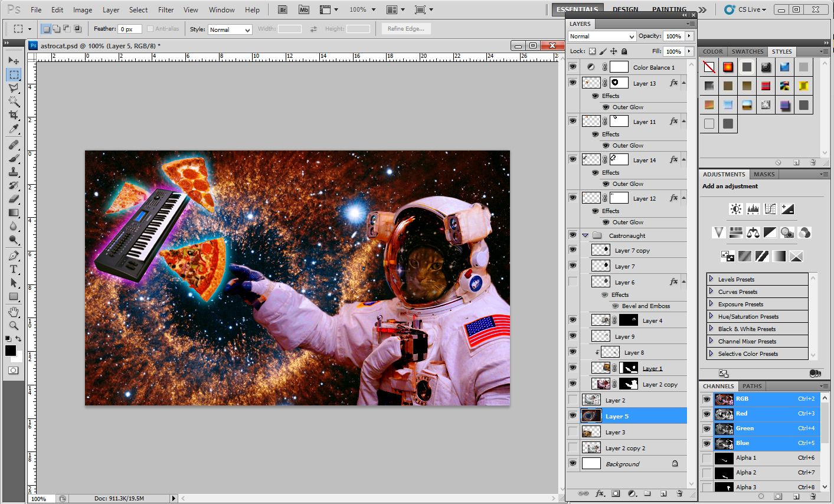Image resolution: width=834 pixels, height=504 pixels.
Task: Expand Curves Presets list
Action: click(x=711, y=291)
